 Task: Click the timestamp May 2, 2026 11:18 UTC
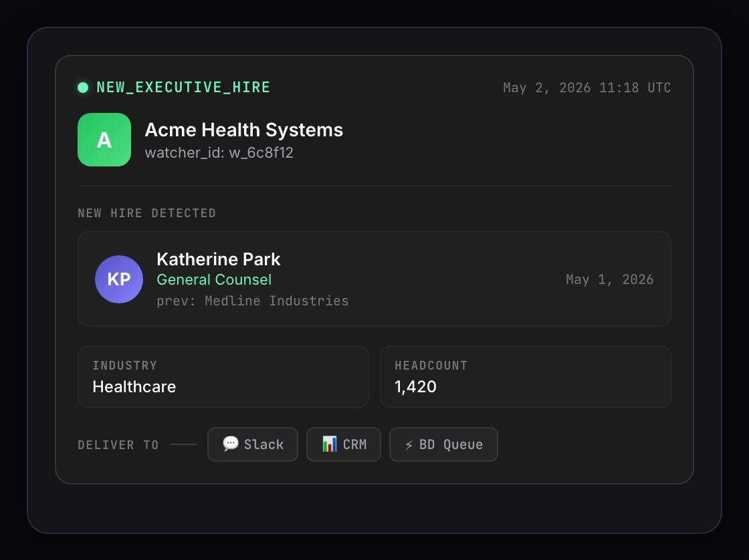(x=587, y=88)
